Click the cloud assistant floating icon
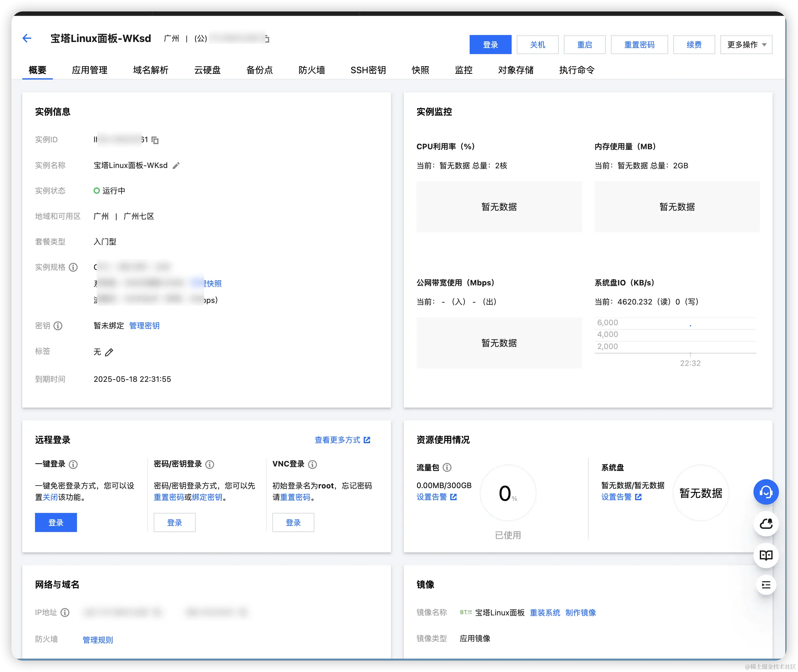This screenshot has width=798, height=672. 766,524
